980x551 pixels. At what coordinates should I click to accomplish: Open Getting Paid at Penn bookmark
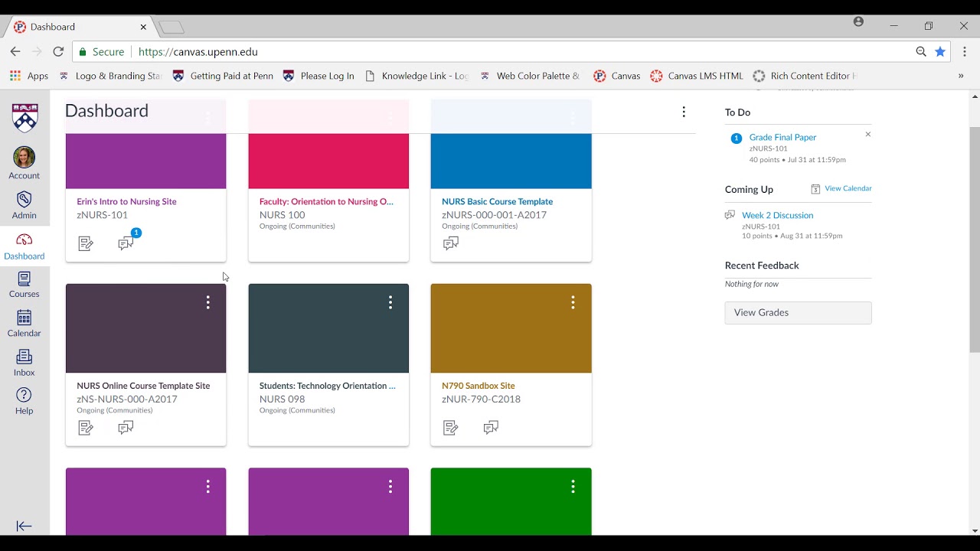pos(223,76)
